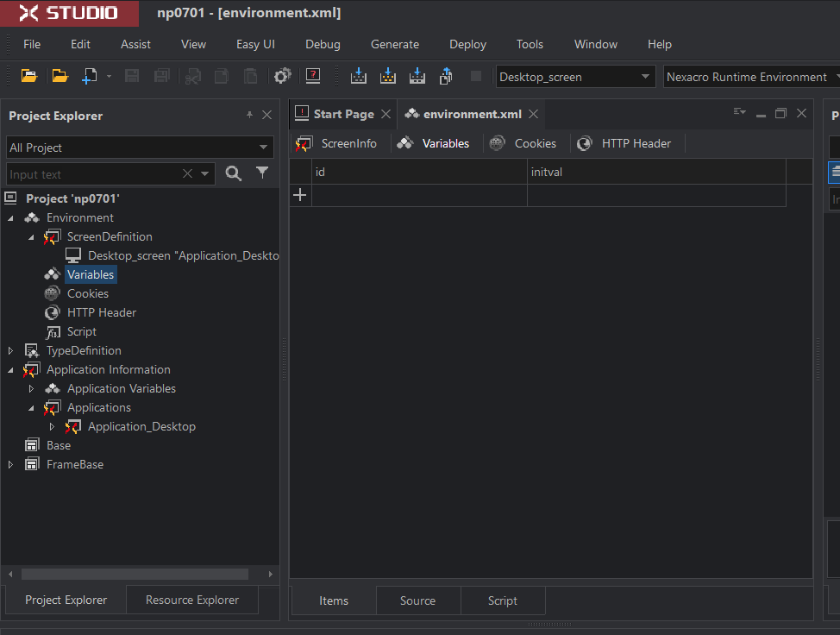Click the third Generate download-arrow icon
Screen dimensions: 840x635
(x=417, y=76)
